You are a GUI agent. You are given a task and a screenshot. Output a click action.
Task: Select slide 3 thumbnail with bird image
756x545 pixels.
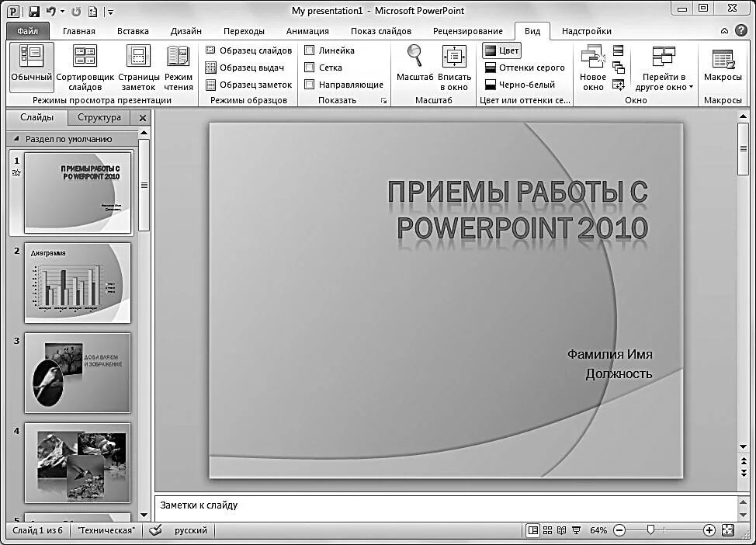(x=77, y=373)
